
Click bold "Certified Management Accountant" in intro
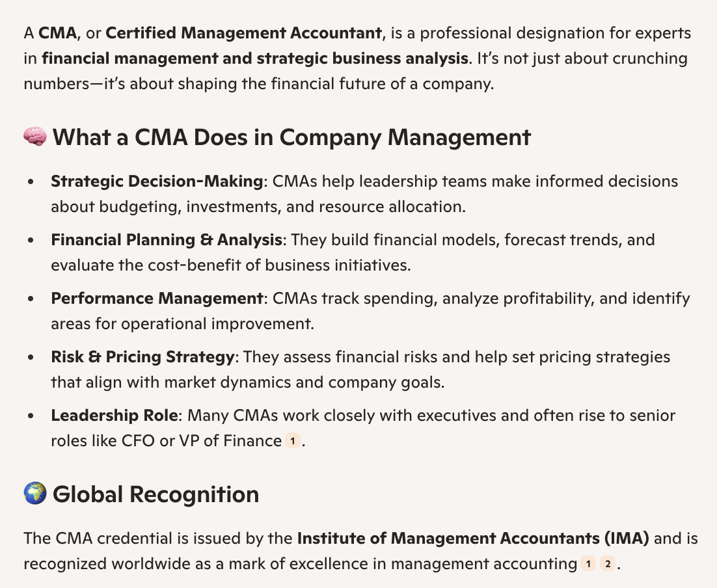click(x=243, y=33)
